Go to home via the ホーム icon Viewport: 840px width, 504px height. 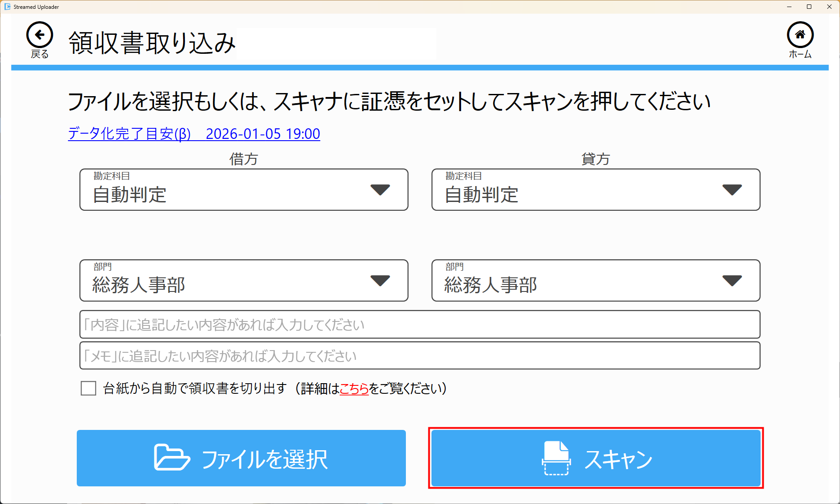[800, 35]
